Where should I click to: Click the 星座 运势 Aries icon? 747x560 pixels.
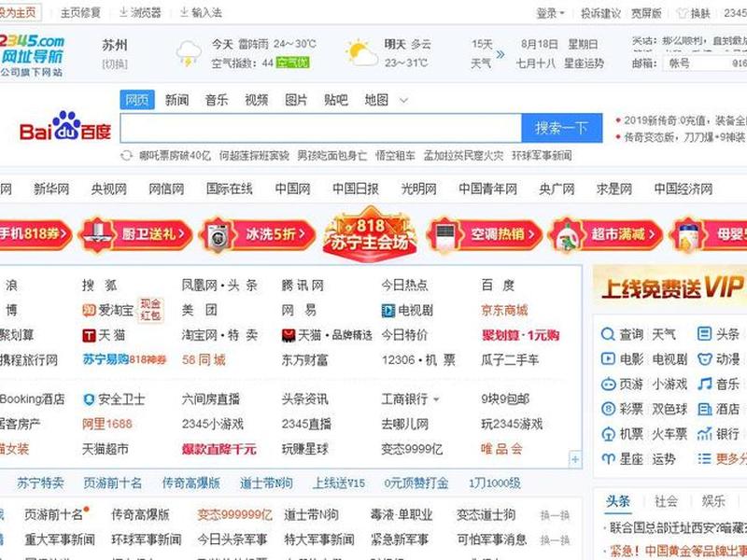click(608, 459)
